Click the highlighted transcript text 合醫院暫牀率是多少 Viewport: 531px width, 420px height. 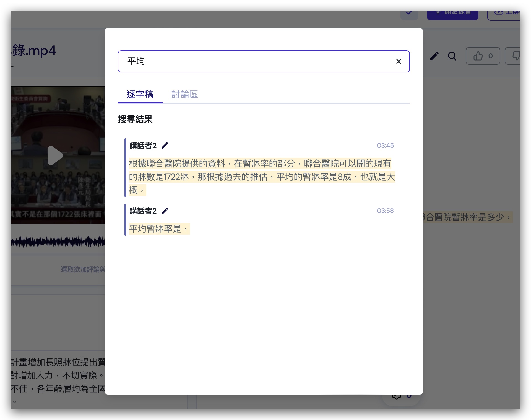pos(467,217)
